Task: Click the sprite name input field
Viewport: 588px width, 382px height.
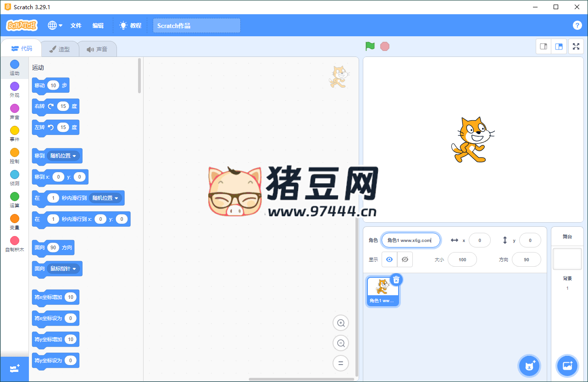Action: click(411, 240)
